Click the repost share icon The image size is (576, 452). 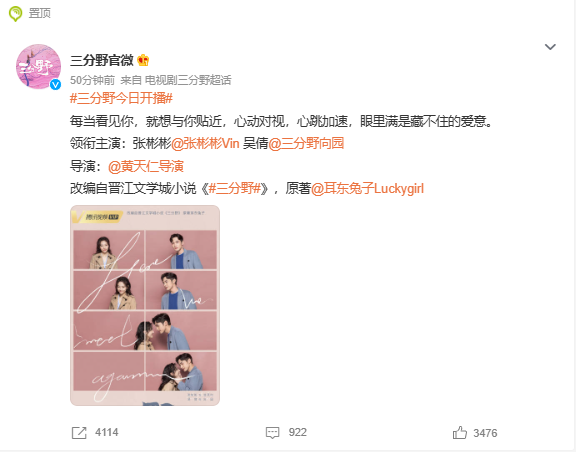coord(79,433)
